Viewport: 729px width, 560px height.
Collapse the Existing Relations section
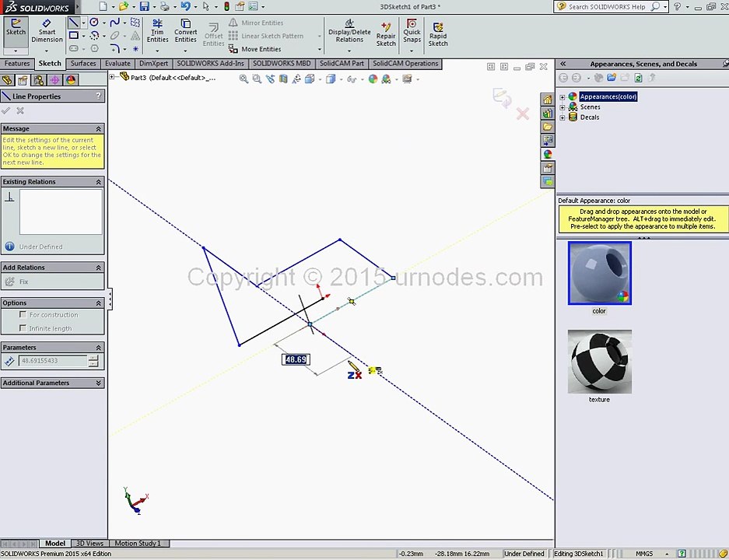99,182
